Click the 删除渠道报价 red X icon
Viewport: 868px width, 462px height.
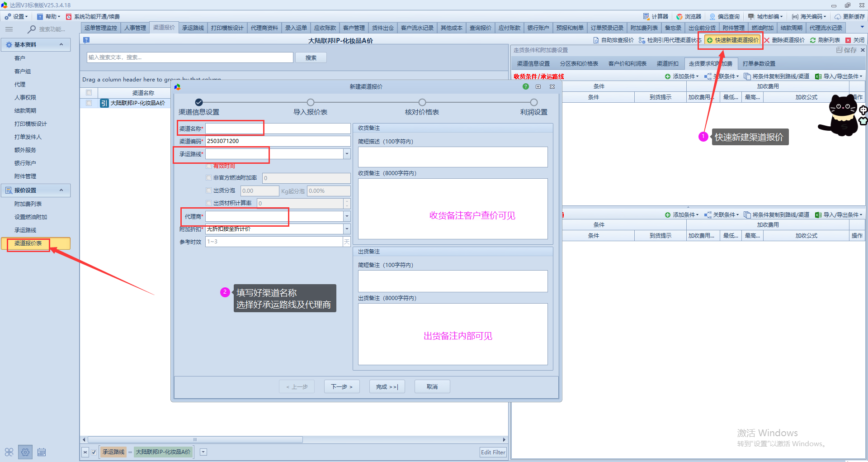coord(767,40)
